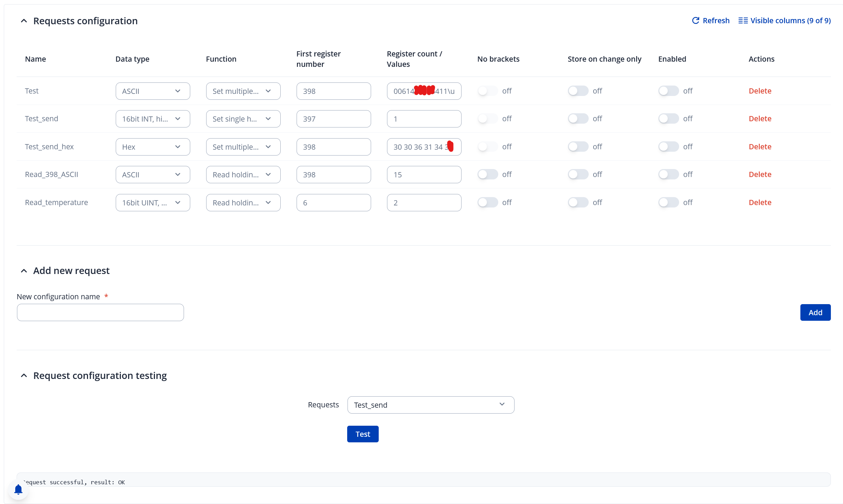Click the New configuration name field
This screenshot has width=843, height=504.
point(100,312)
